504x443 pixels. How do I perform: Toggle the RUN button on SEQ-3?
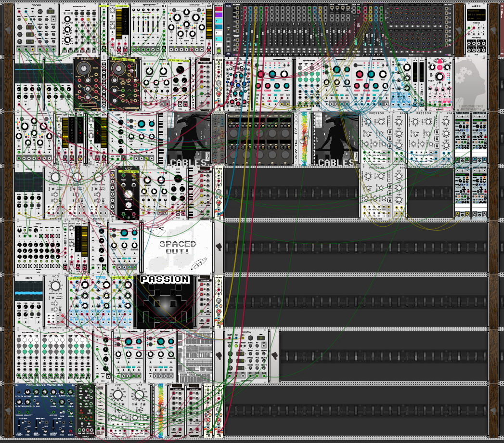coord(25,230)
